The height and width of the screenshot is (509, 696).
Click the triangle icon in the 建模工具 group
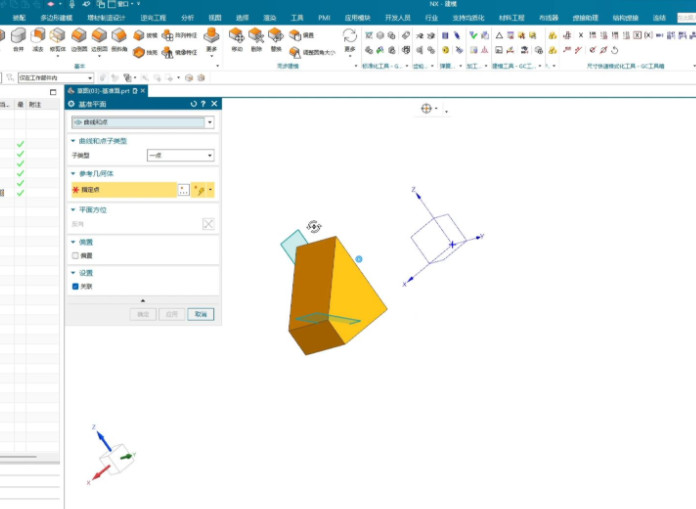tap(499, 35)
